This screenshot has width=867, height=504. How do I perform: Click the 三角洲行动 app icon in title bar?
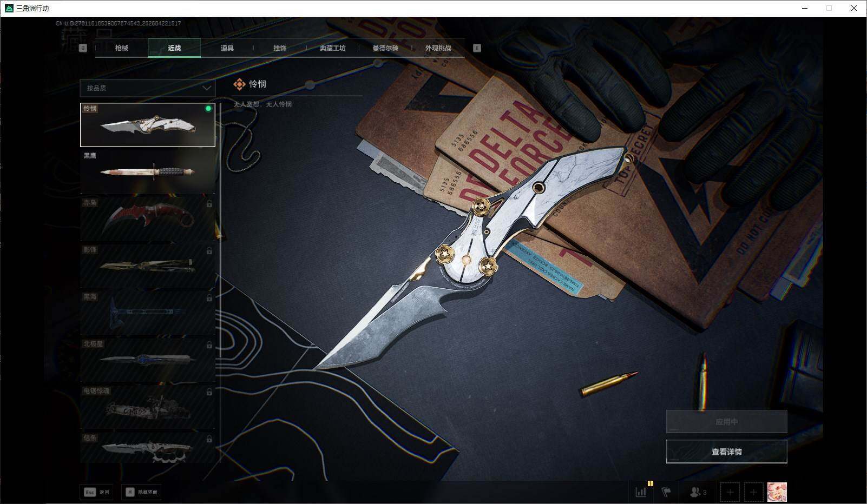(9, 8)
